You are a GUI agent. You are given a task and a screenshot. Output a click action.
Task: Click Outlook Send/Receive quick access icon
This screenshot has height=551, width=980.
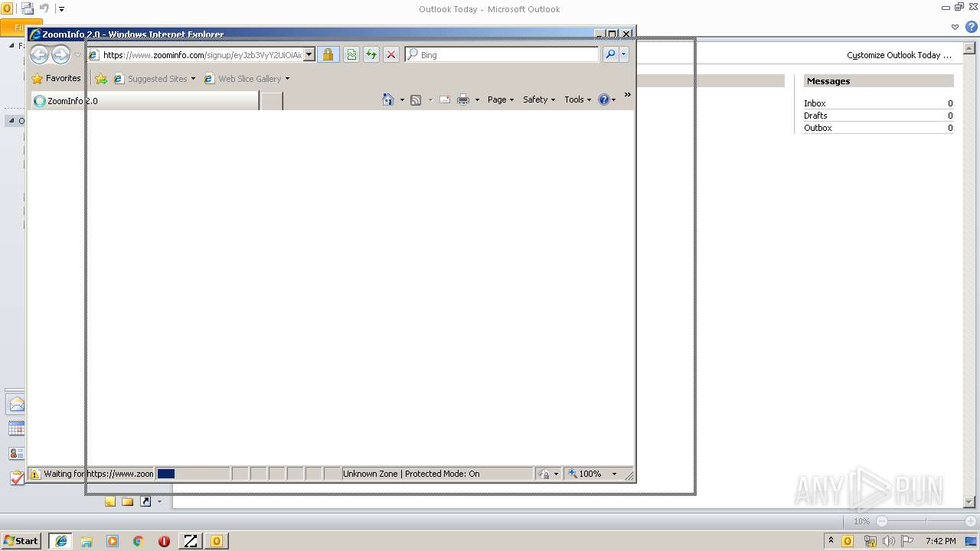click(x=27, y=8)
